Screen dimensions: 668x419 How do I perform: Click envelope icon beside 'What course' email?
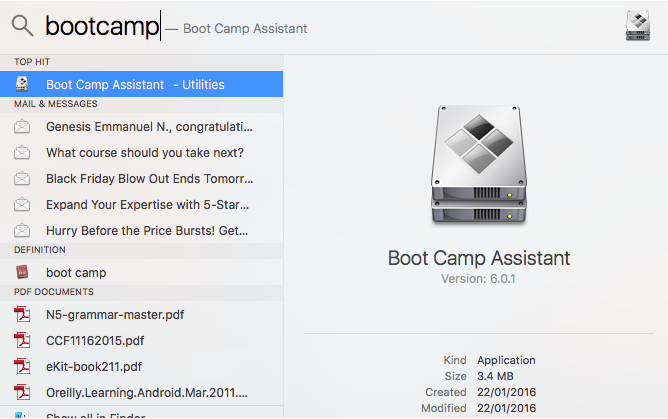coord(22,152)
